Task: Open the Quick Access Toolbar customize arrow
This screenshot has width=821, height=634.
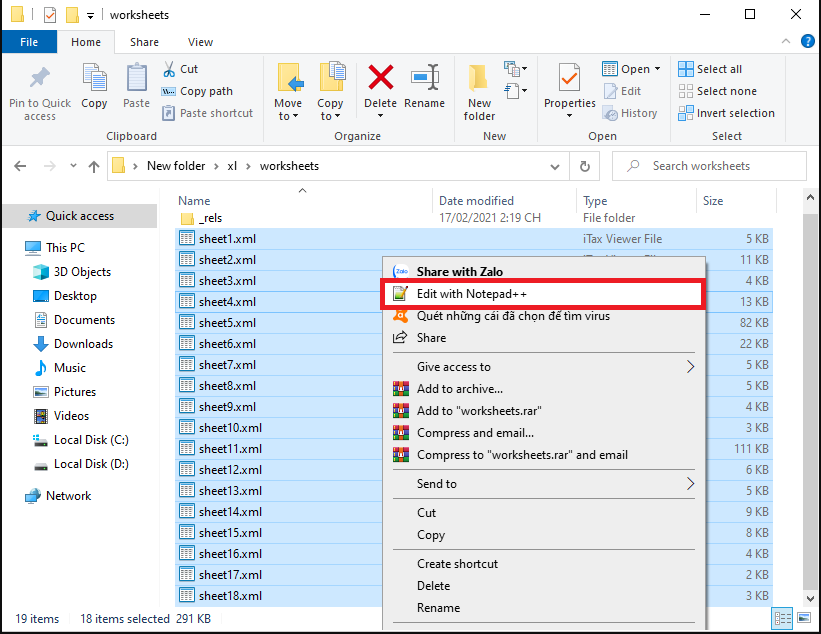Action: [91, 16]
